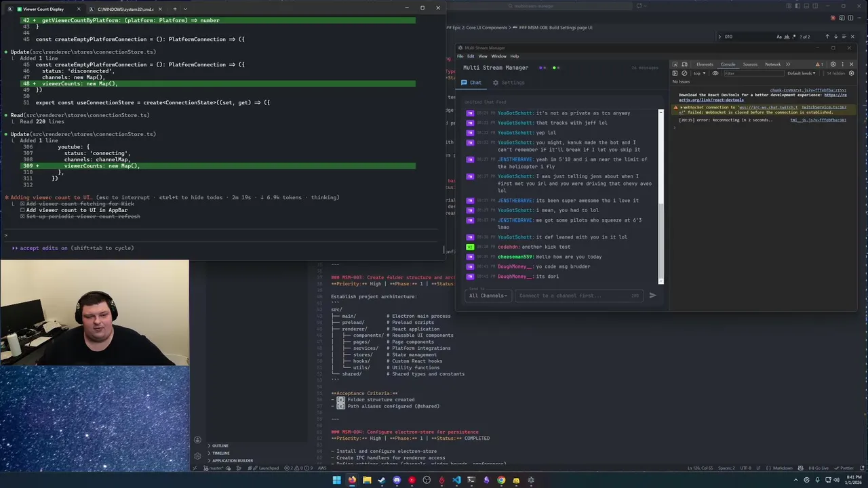
Task: Open the master branch indicator in status bar
Action: tap(214, 468)
